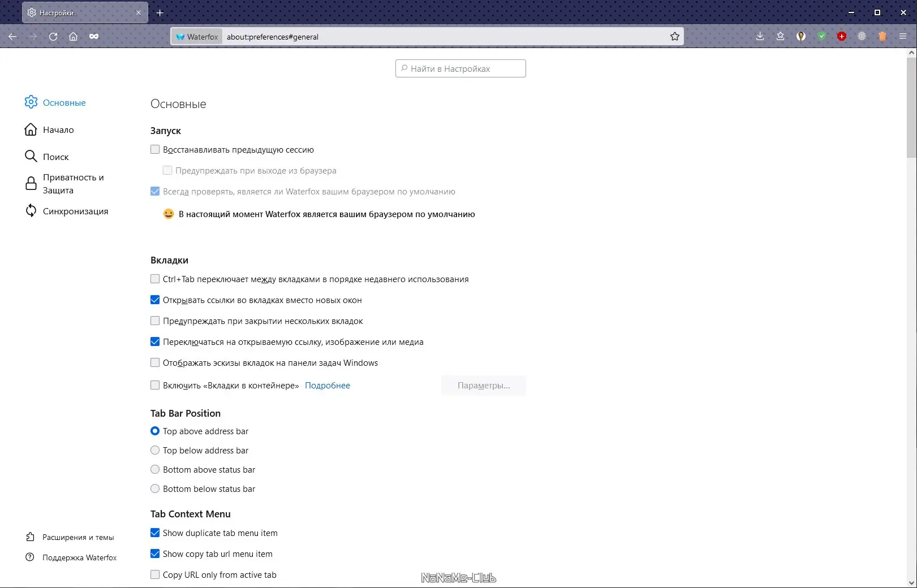Select Bottom below status bar radio
The width and height of the screenshot is (917, 588).
tap(155, 489)
